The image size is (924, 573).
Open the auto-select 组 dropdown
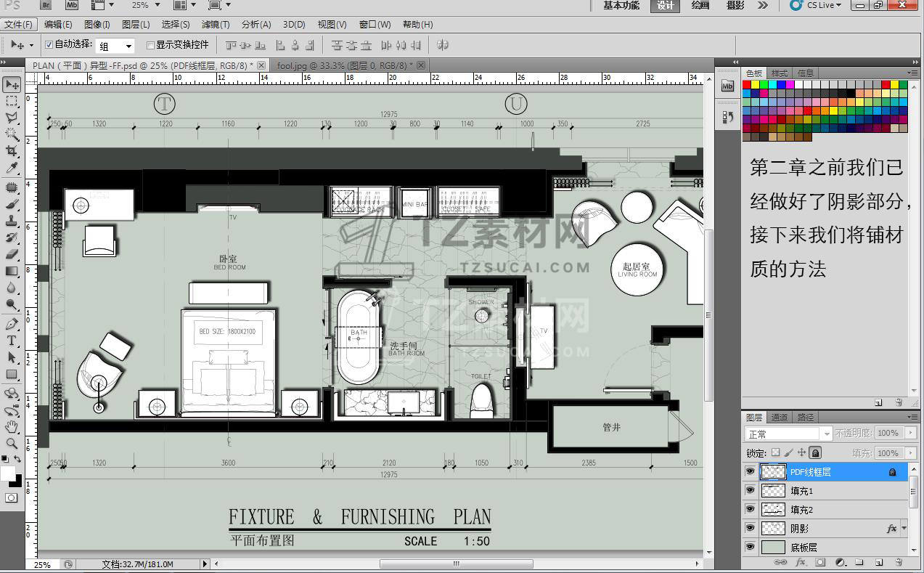point(116,46)
